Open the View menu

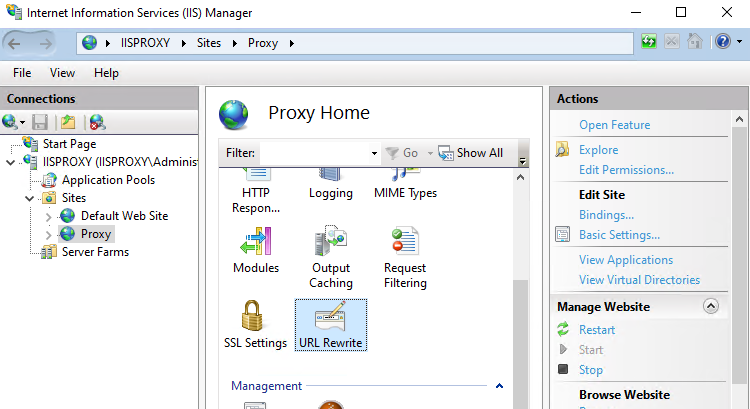tap(62, 73)
